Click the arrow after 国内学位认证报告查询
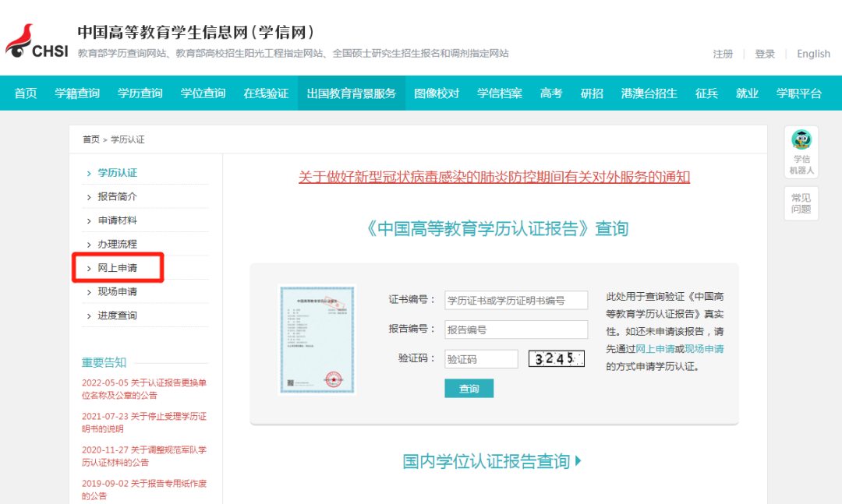Viewport: 842px width, 504px height. (578, 460)
